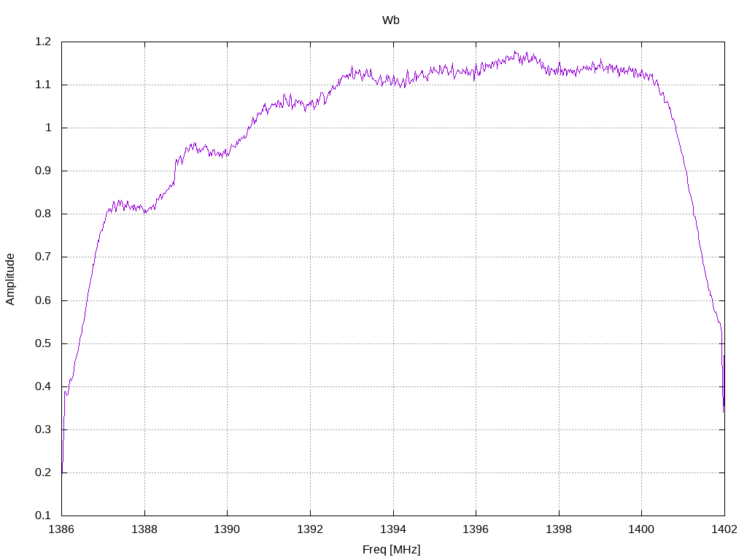747x560 pixels.
Task: Click the y-axis tick label '0.7'
Action: pyautogui.click(x=43, y=257)
